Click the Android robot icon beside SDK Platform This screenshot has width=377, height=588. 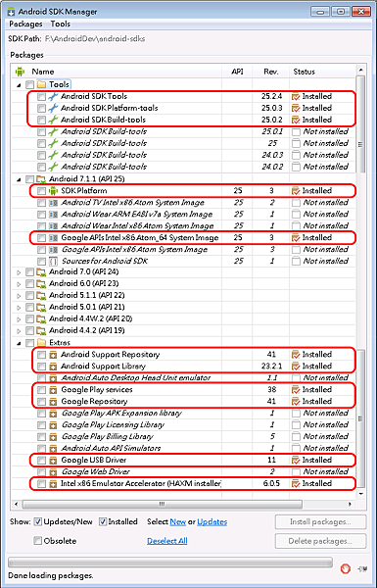pyautogui.click(x=53, y=190)
